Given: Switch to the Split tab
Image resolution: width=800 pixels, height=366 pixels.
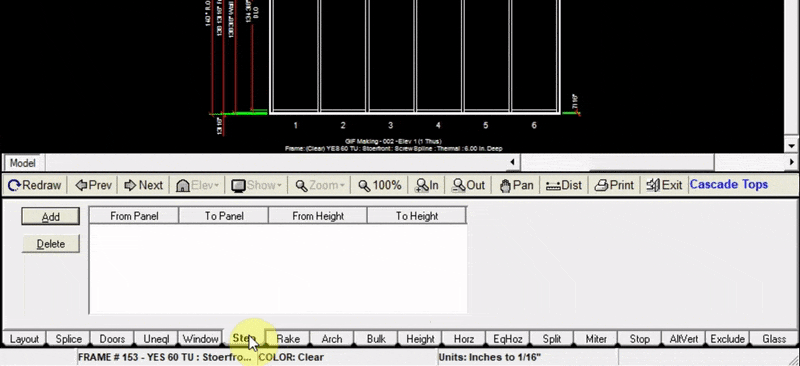Looking at the screenshot, I should 552,339.
